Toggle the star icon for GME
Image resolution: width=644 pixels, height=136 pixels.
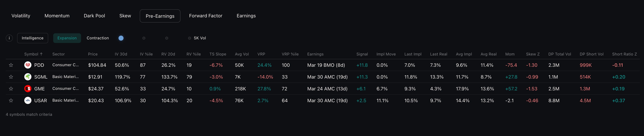tap(11, 89)
